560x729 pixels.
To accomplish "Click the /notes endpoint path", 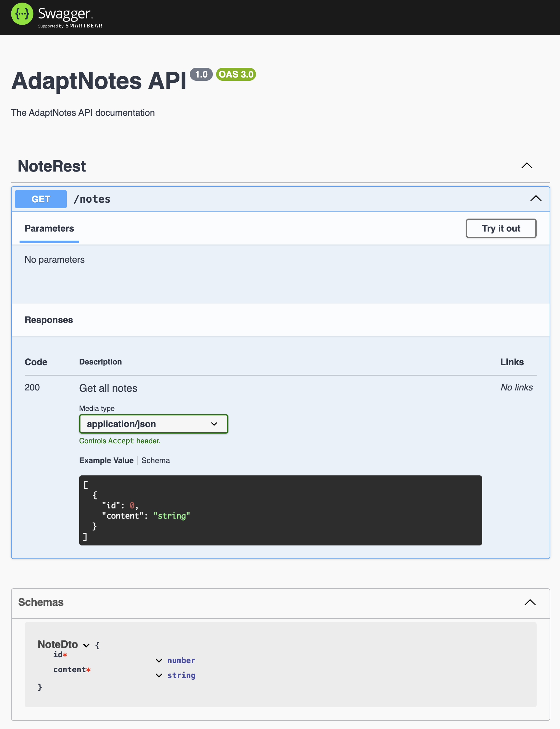I will pos(92,198).
